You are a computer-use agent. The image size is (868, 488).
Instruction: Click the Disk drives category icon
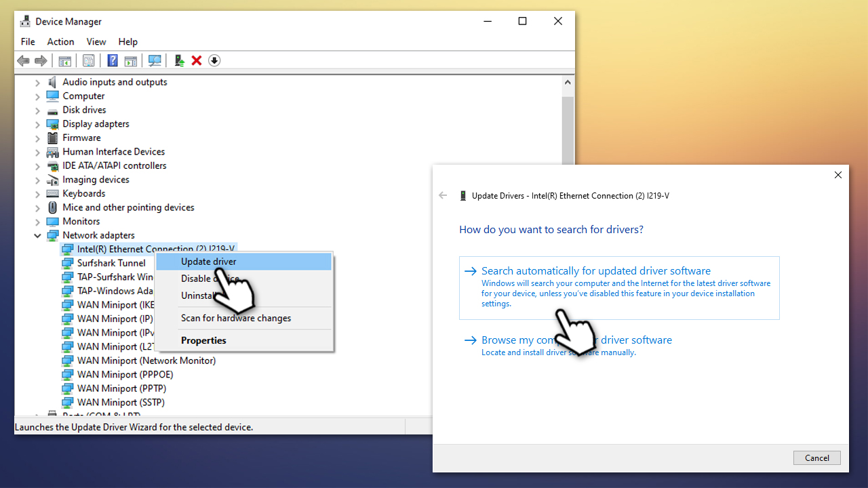(x=52, y=110)
